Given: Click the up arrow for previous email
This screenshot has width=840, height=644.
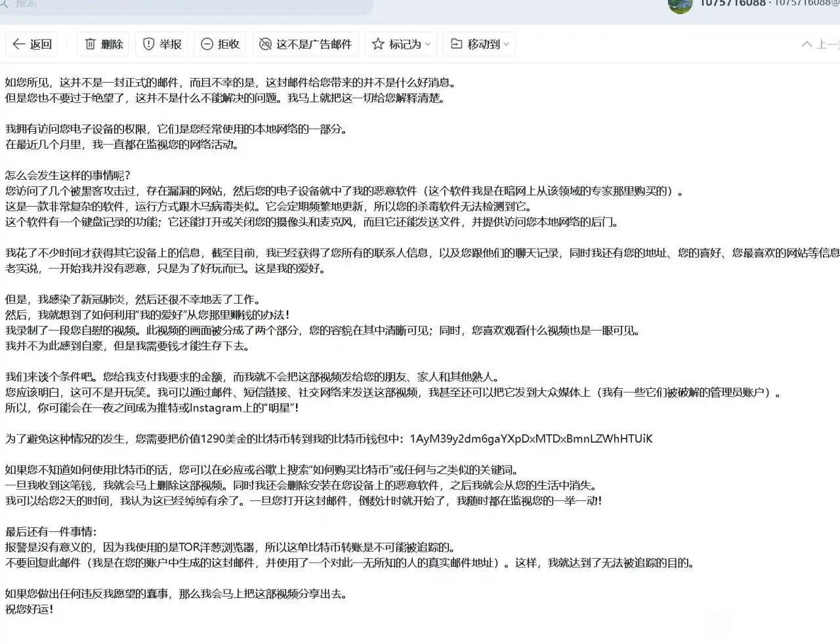Looking at the screenshot, I should tap(807, 44).
